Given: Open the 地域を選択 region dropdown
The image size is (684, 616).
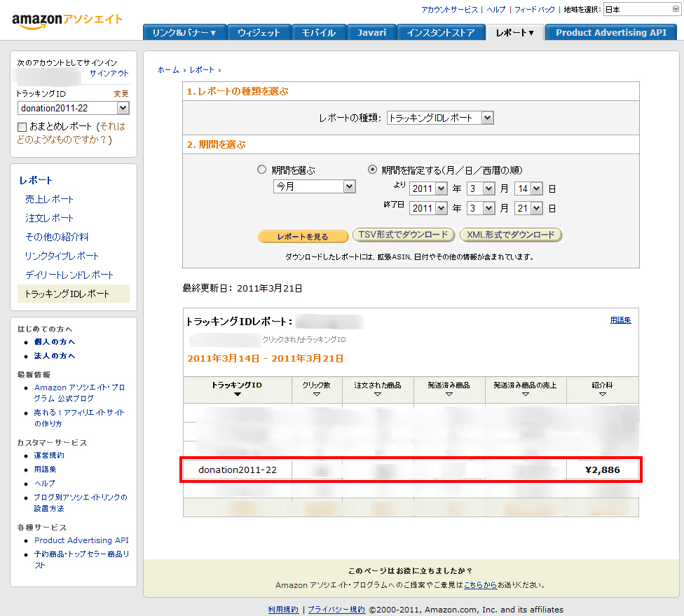Looking at the screenshot, I should point(642,9).
